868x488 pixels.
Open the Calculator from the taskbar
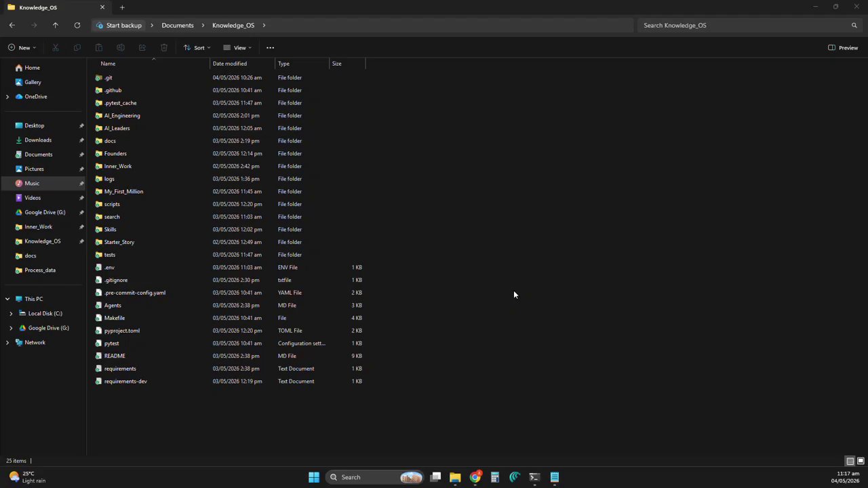pos(495,477)
